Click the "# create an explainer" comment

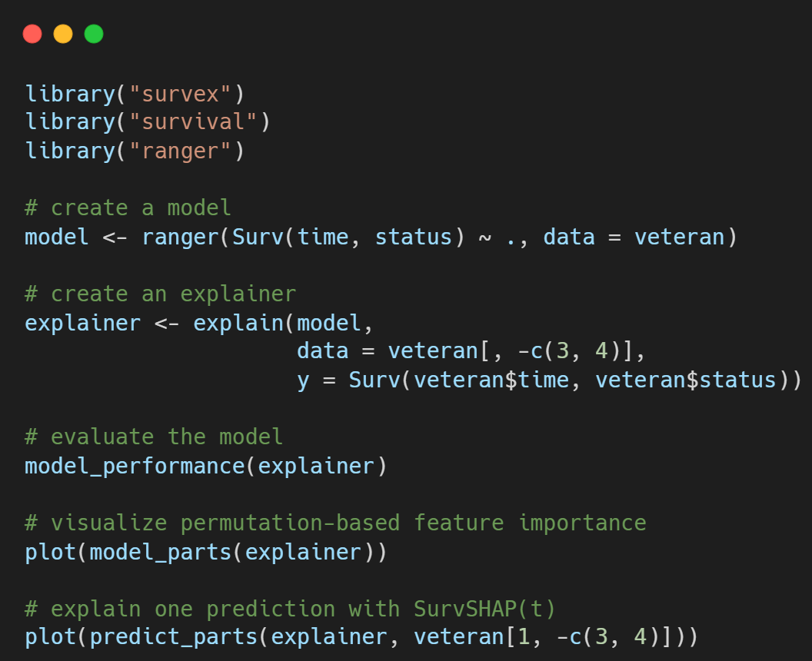coord(160,294)
